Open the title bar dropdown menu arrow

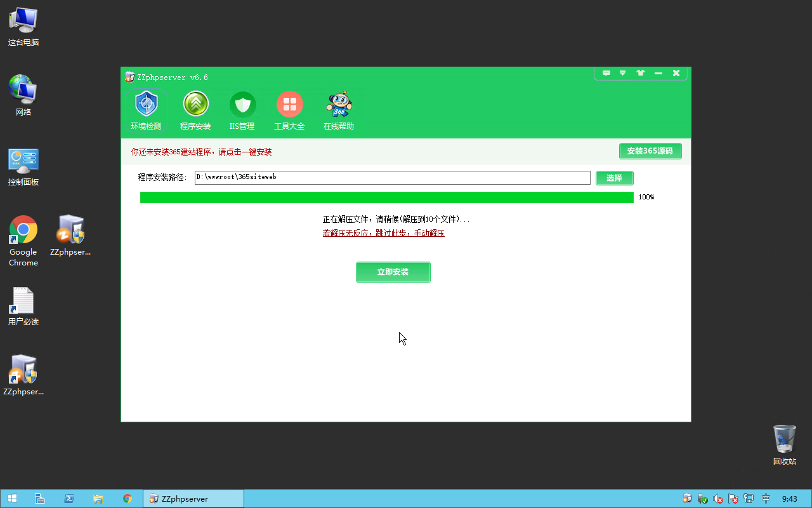[x=623, y=73]
